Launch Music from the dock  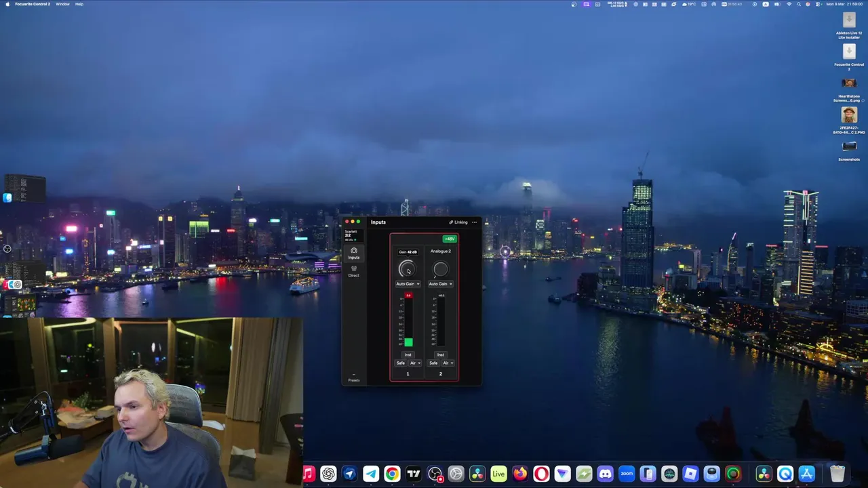(309, 474)
